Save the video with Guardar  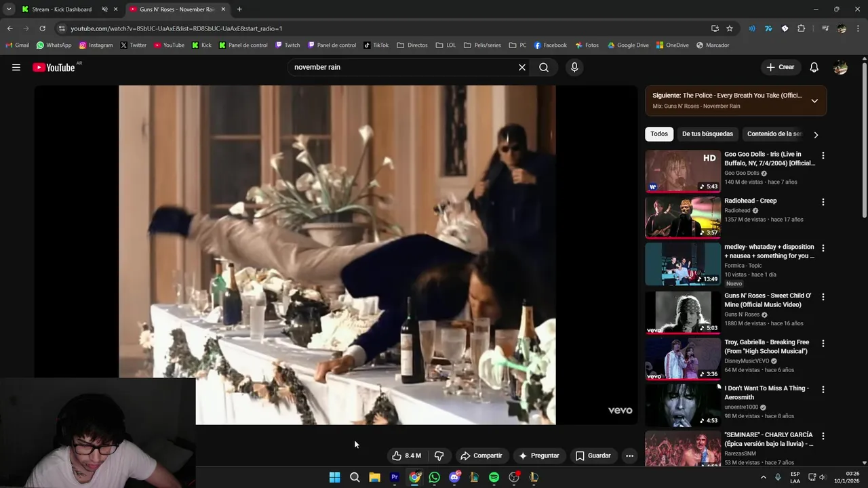point(593,455)
